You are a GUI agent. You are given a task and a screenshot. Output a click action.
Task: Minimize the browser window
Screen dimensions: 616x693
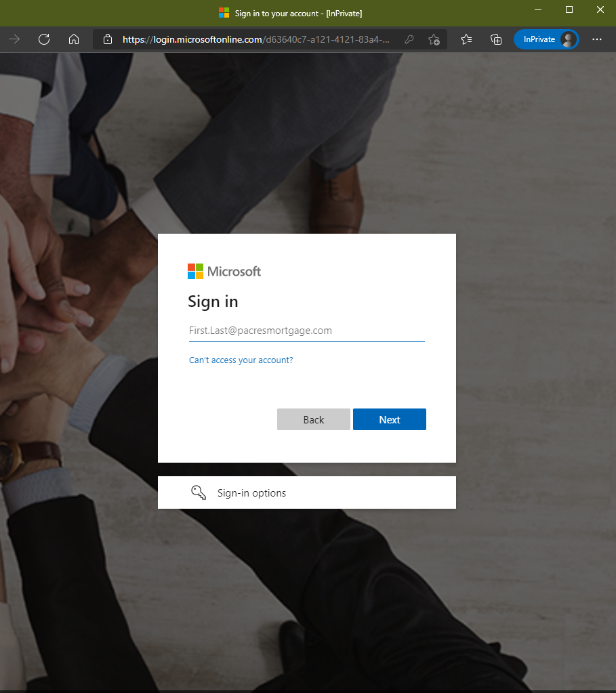(538, 9)
